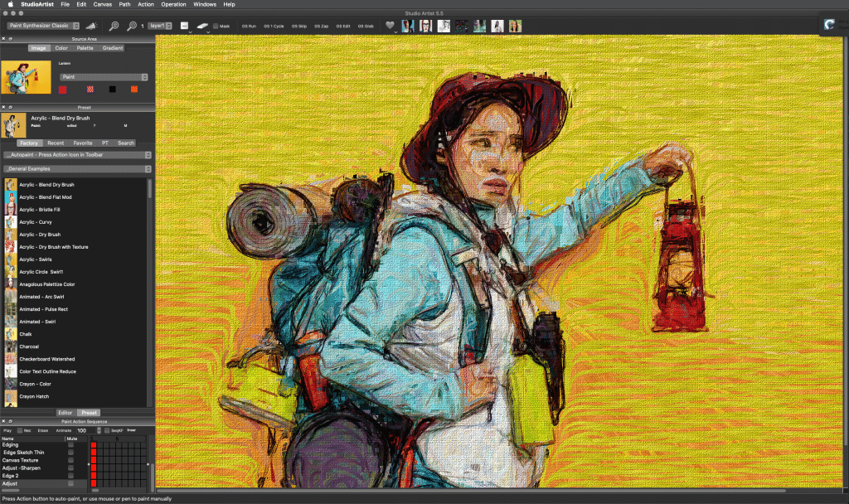Screen dimensions: 849x504
Task: Enable the Mask checkbox in the toolbar
Action: 216,26
